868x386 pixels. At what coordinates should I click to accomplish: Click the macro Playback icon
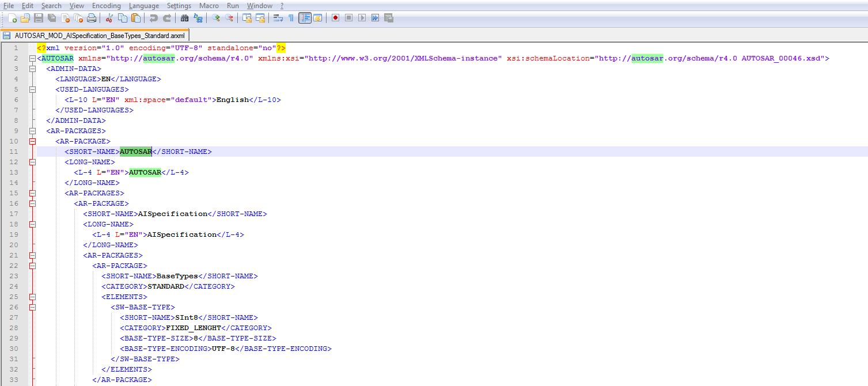tap(362, 18)
